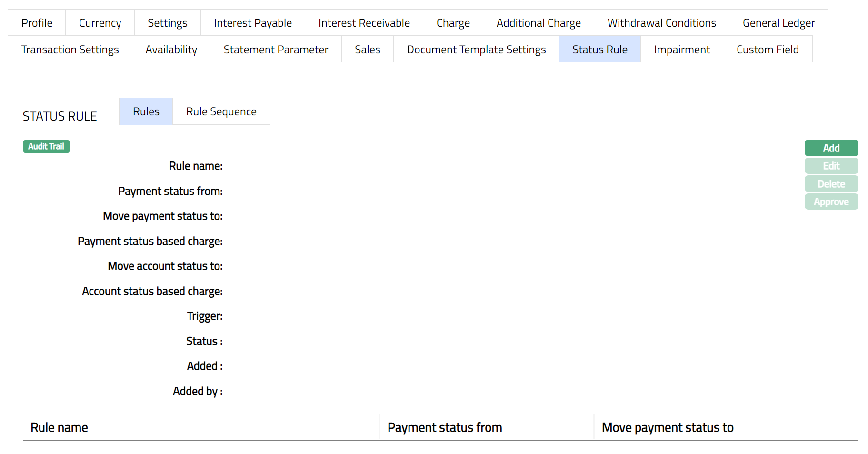Go to the Impairment tab
Screen dimensions: 868x454
(681, 50)
